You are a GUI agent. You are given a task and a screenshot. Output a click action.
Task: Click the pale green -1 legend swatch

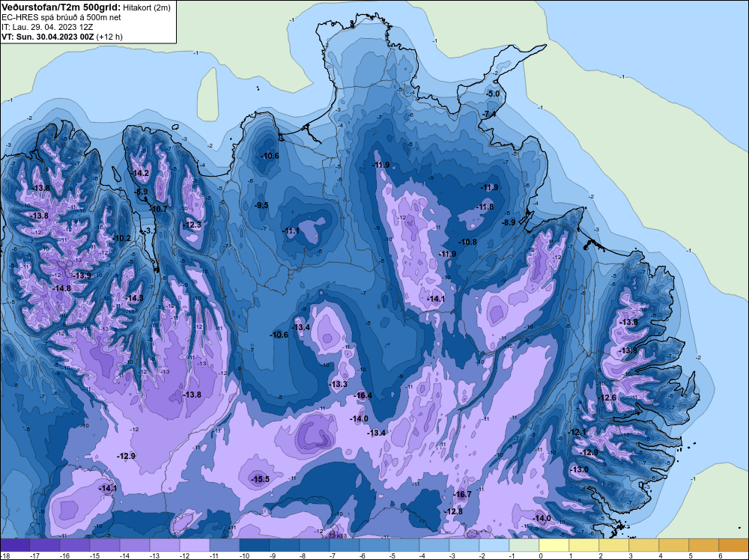pyautogui.click(x=524, y=545)
